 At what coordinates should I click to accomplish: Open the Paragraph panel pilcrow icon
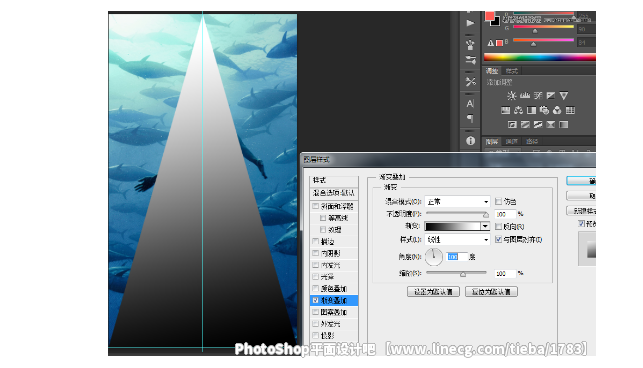click(470, 119)
